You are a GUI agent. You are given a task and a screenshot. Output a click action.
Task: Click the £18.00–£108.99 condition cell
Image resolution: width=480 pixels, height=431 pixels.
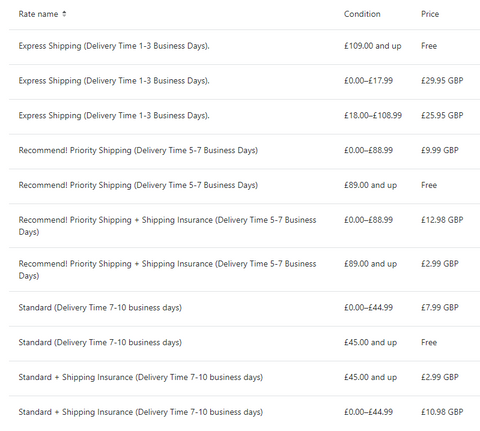tap(373, 115)
